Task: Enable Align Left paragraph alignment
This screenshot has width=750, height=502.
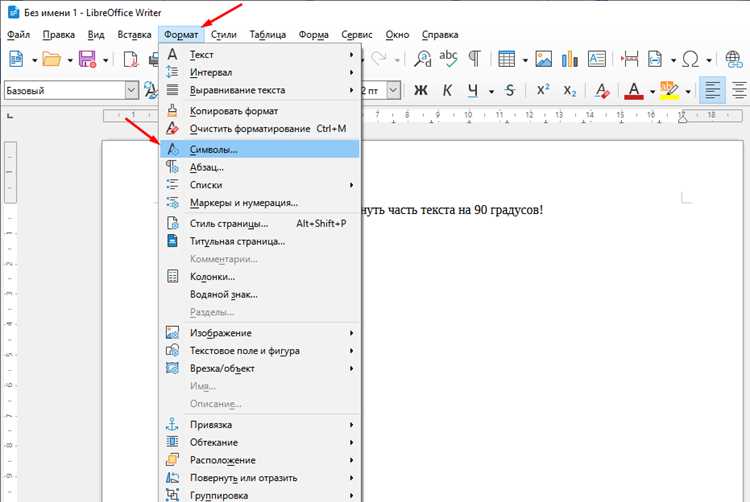Action: click(712, 90)
